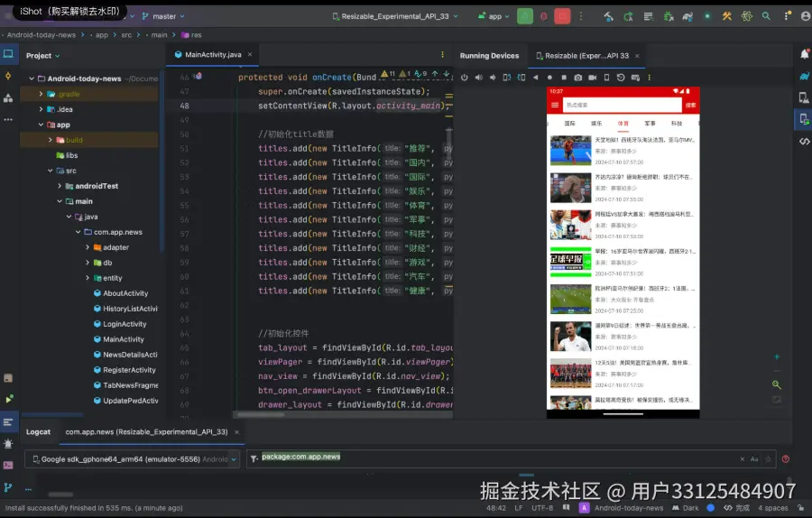
Task: Select the 科技 tab in news app
Action: pos(677,124)
